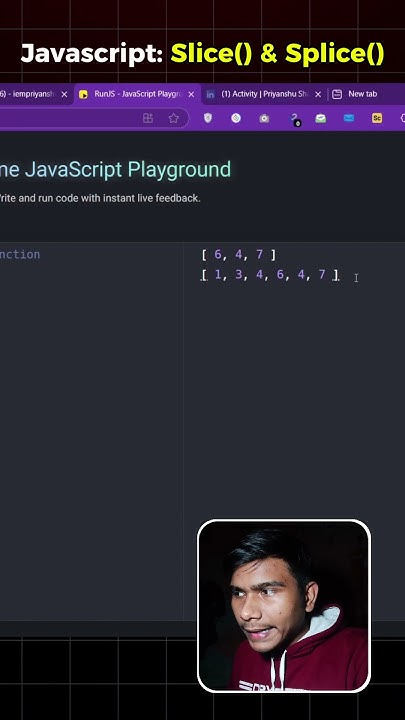
Task: Select the RunJS JavaScript Playground tab
Action: [x=138, y=94]
